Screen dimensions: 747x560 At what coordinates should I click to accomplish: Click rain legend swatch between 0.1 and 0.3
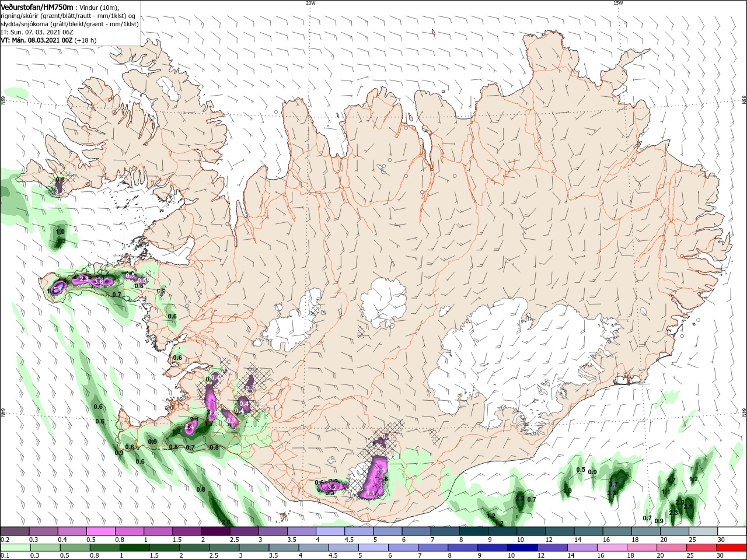15,548
